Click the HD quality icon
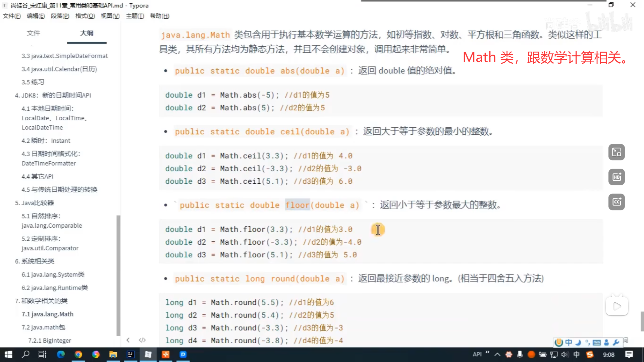 pyautogui.click(x=616, y=177)
